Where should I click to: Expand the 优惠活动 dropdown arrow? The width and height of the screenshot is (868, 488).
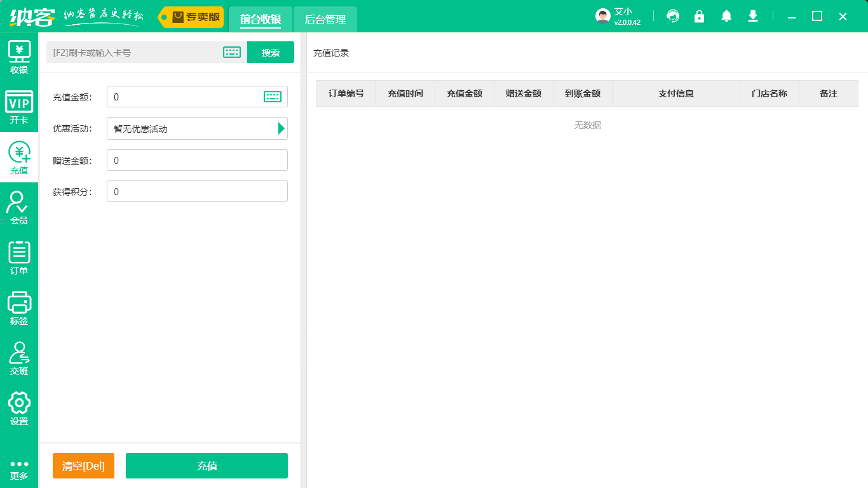(x=281, y=128)
